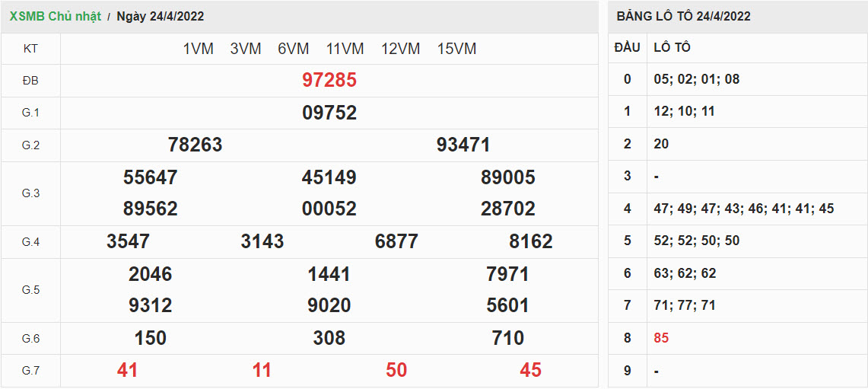Click the G.1 prize number 09752

tap(329, 113)
